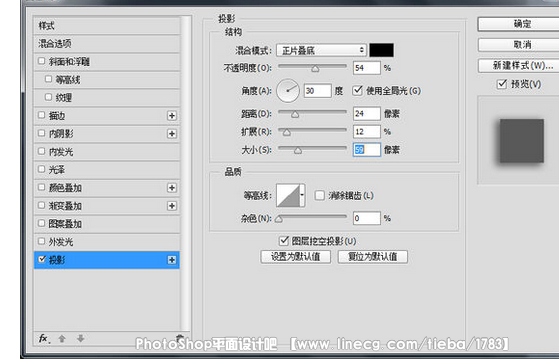
Task: Click the style preview thumbnail
Action: coord(521,140)
